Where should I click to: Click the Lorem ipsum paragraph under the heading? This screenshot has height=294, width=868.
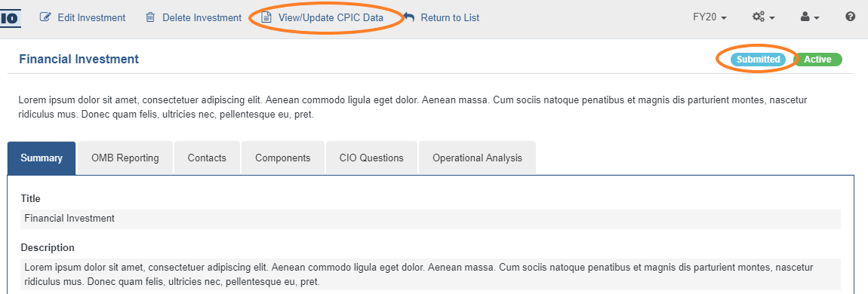coord(413,108)
